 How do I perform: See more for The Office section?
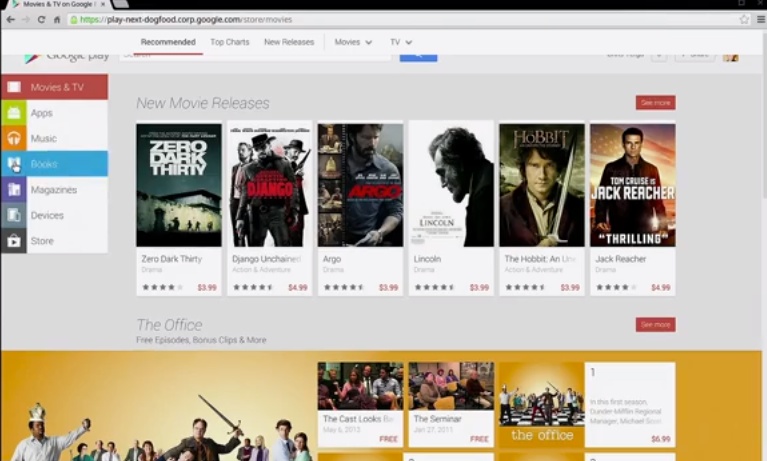(655, 324)
